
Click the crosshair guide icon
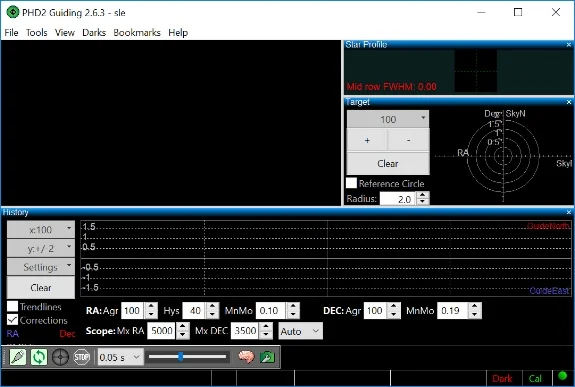coord(60,357)
